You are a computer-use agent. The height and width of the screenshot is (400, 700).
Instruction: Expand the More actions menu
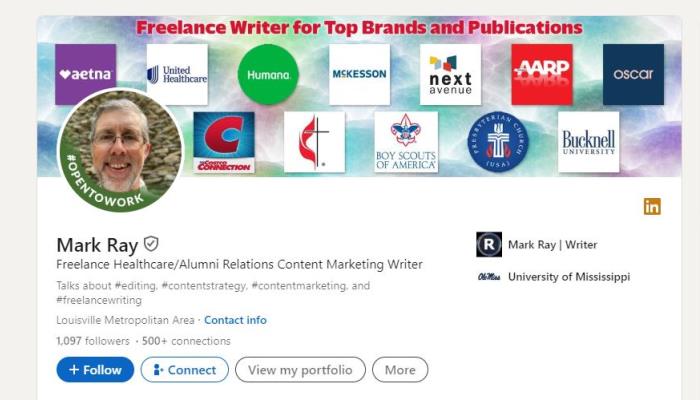click(400, 370)
